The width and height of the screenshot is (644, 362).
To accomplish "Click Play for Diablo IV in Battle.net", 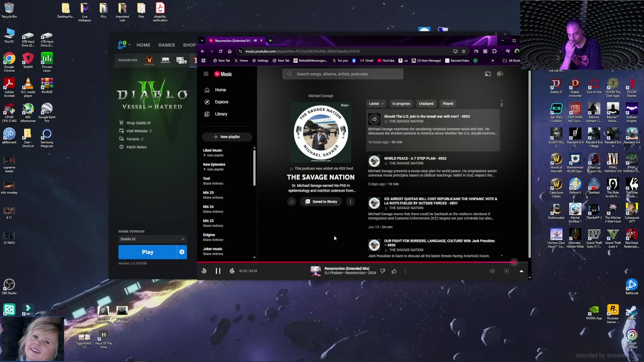I will click(147, 252).
